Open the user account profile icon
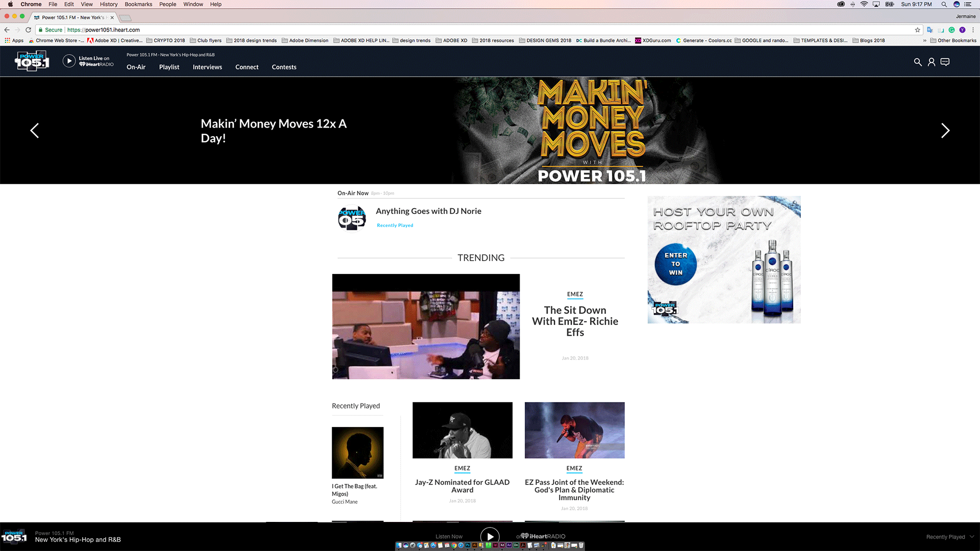The height and width of the screenshot is (551, 980). point(932,62)
